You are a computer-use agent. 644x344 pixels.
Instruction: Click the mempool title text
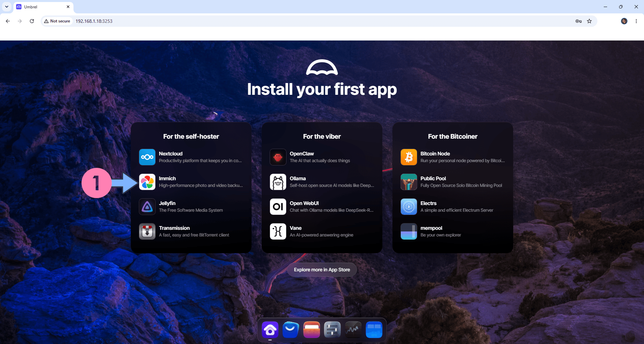(x=431, y=228)
